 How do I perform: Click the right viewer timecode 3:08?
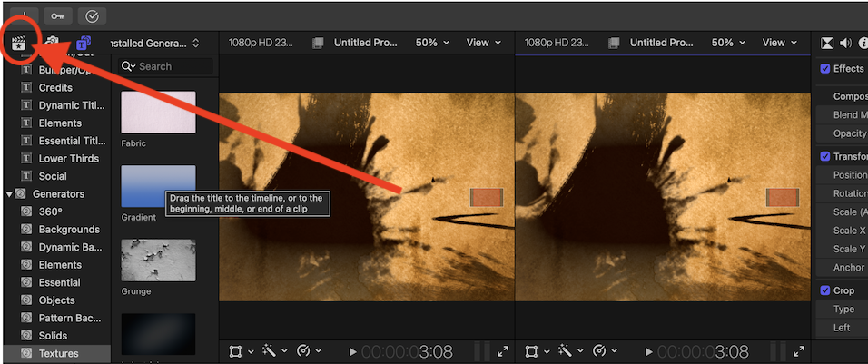(703, 351)
